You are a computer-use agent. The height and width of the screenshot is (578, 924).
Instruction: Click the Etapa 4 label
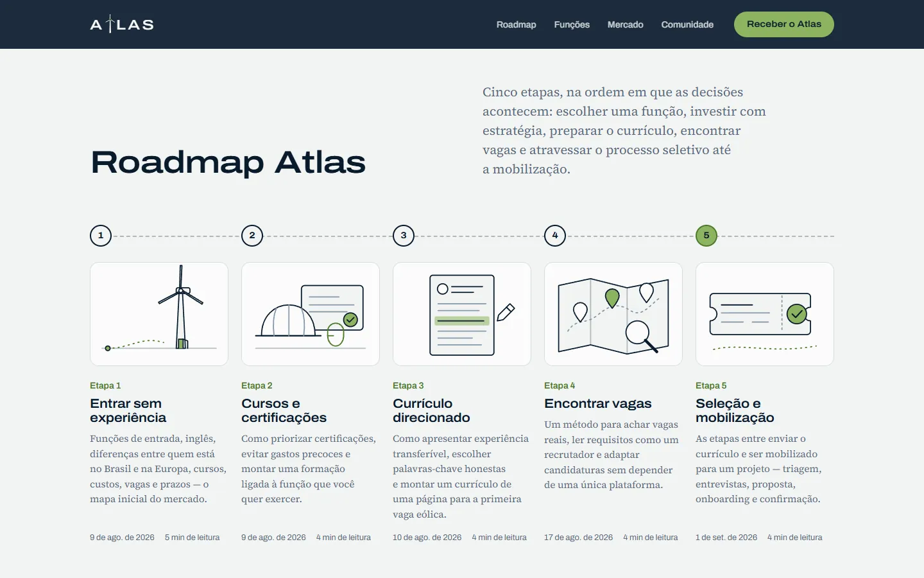(560, 385)
